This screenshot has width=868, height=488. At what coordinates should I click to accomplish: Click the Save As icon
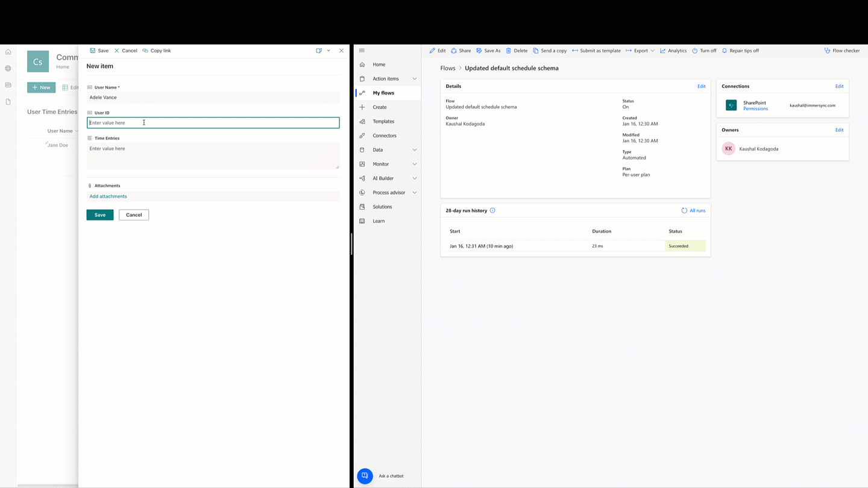479,51
